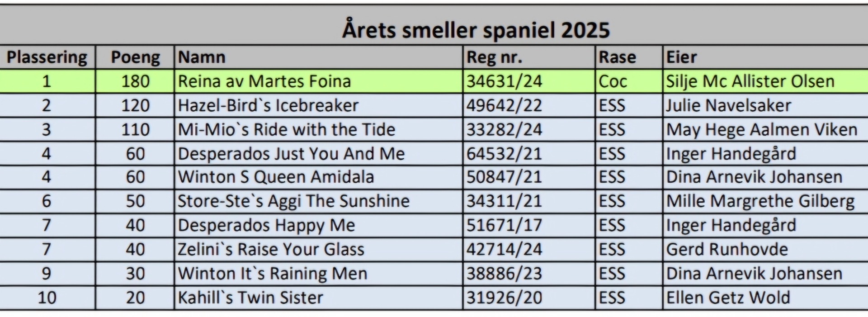Select the 'Poeng' column header
Viewport: 868px width, 317px height.
tap(135, 57)
